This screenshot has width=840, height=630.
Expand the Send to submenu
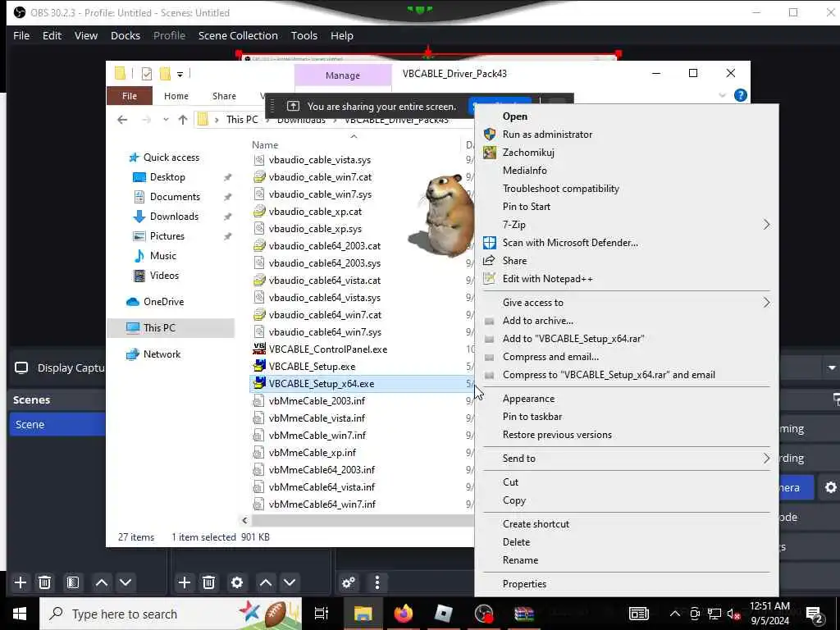[767, 459]
